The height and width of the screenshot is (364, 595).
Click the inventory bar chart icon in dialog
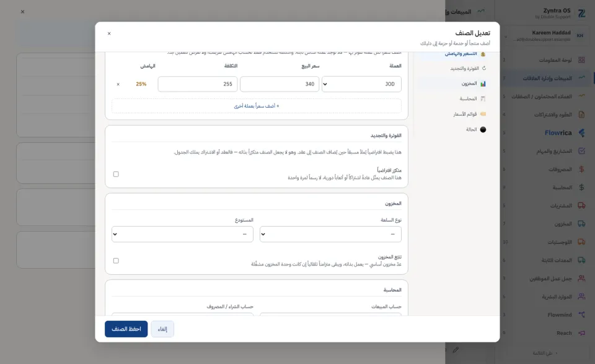(483, 84)
